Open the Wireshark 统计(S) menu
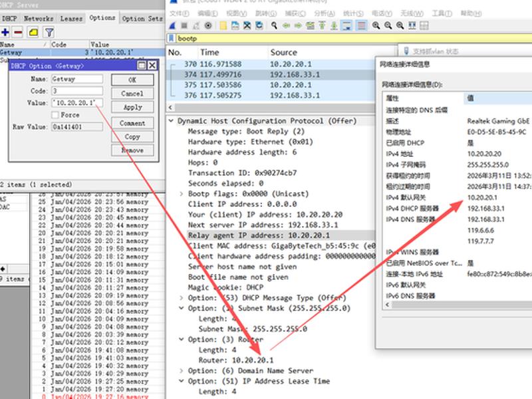 tap(353, 13)
